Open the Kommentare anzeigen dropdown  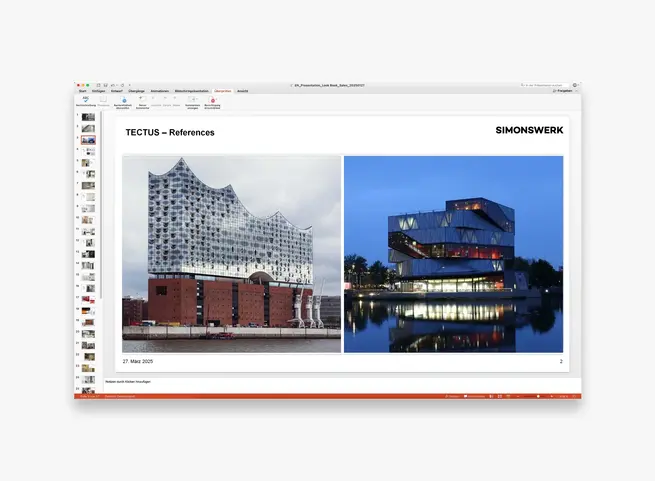(x=193, y=103)
